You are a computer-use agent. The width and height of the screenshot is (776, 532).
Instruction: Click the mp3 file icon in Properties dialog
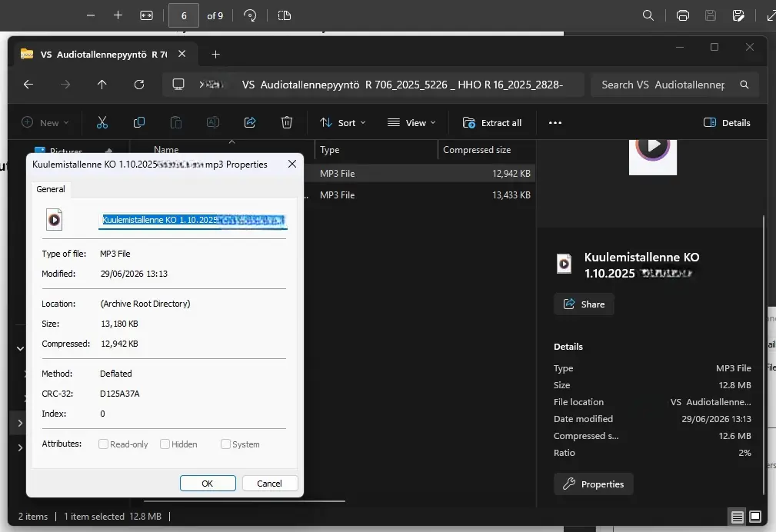click(55, 220)
